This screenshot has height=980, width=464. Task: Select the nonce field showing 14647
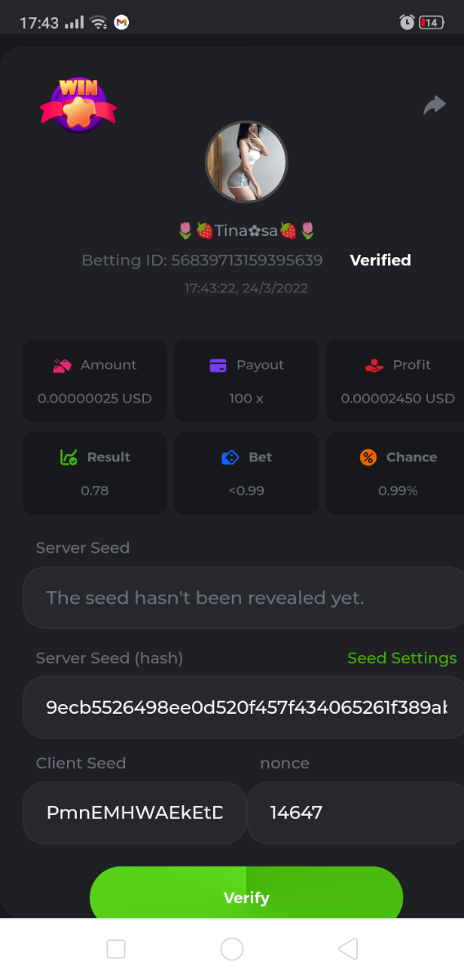click(x=355, y=813)
